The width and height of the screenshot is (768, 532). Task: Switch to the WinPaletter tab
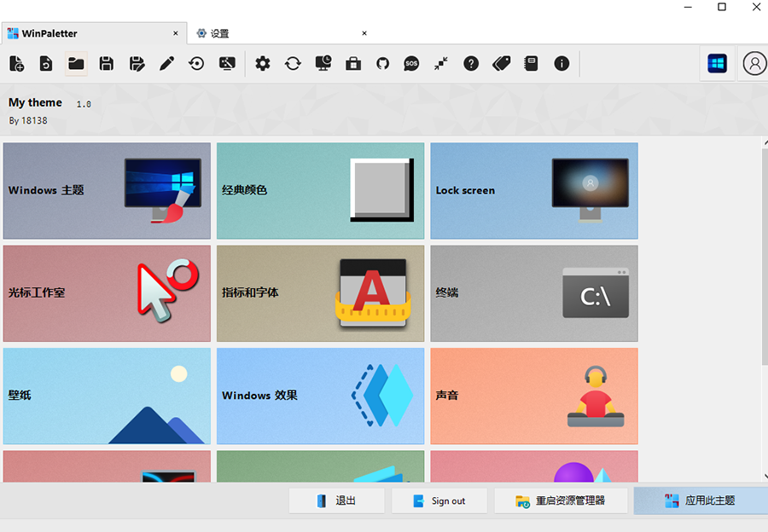[94, 33]
